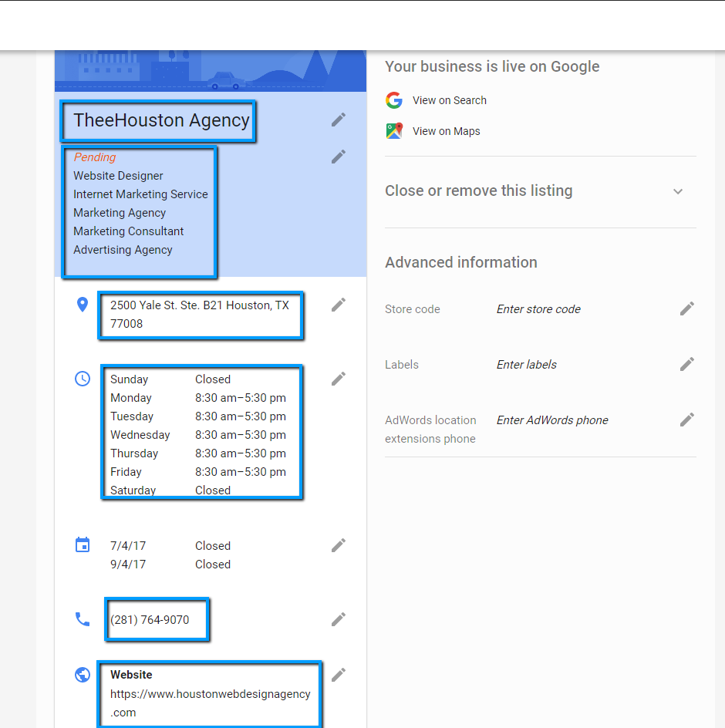This screenshot has width=725, height=728.
Task: Open the View on Search link
Action: point(450,100)
